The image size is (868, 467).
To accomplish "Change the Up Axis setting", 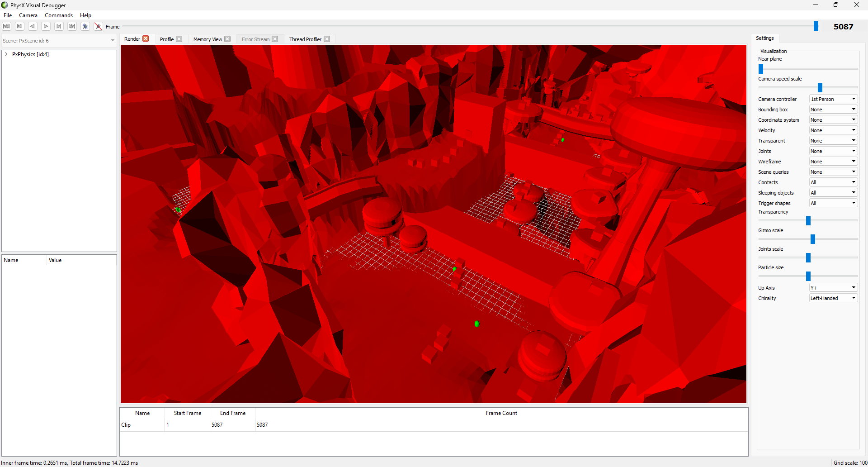I will [833, 287].
